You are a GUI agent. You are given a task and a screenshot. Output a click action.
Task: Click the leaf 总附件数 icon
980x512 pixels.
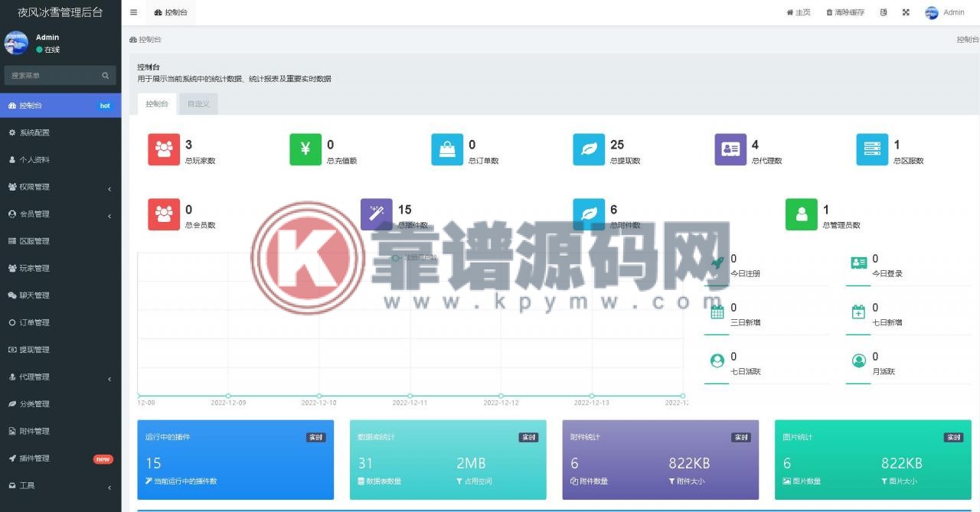click(x=589, y=214)
